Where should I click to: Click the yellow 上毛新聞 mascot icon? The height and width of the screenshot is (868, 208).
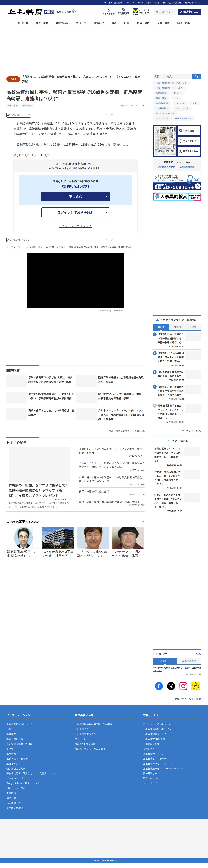[x=195, y=686]
